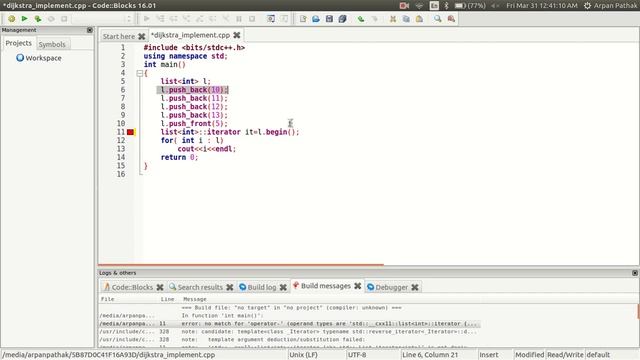640x360 pixels.
Task: Click the Break debugger pause icon
Action: pyautogui.click(x=239, y=19)
